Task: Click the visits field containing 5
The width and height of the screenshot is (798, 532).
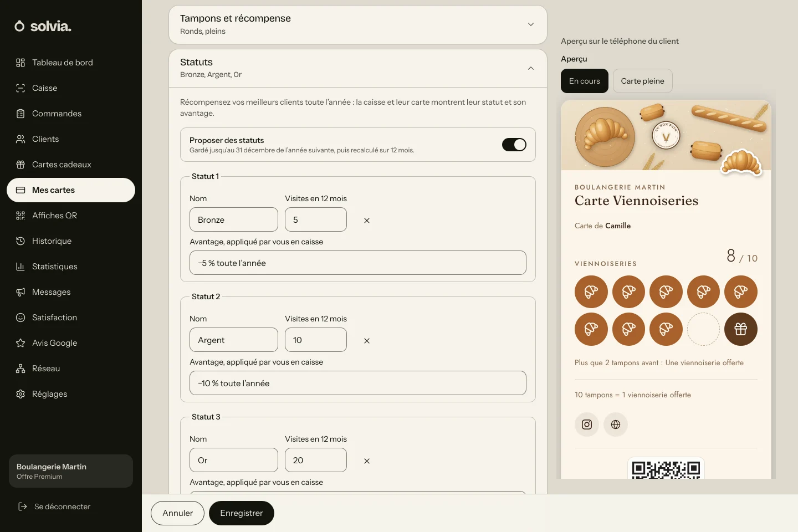Action: 316,219
